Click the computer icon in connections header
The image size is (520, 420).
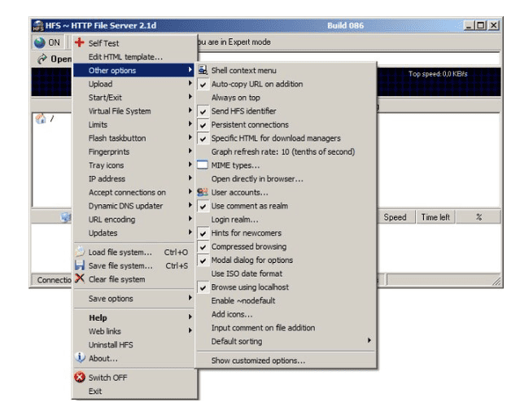click(66, 217)
